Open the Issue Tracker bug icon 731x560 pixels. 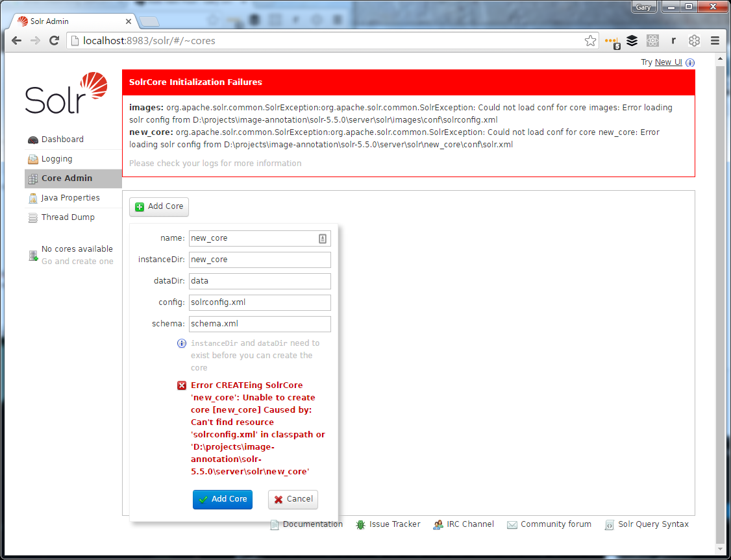click(361, 524)
